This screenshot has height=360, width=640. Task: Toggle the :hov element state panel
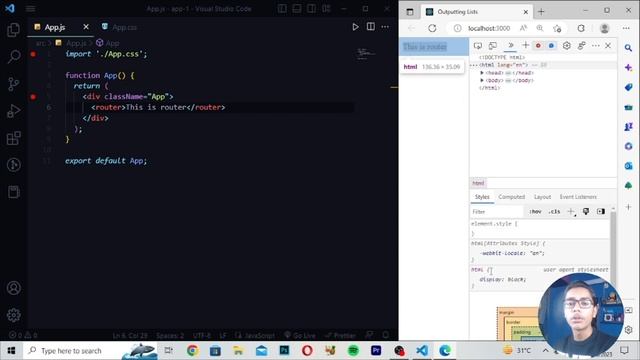coord(535,211)
